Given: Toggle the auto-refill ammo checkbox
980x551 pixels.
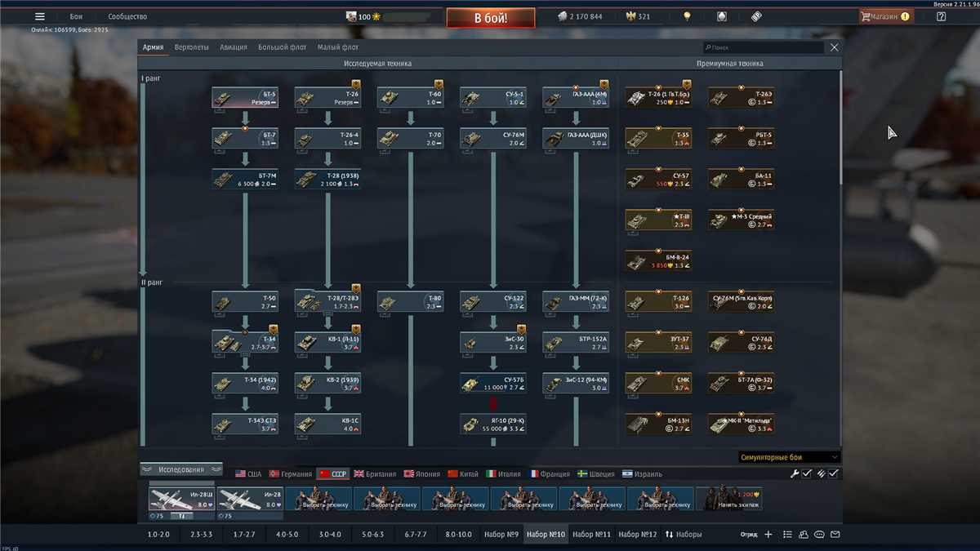Looking at the screenshot, I should click(834, 473).
